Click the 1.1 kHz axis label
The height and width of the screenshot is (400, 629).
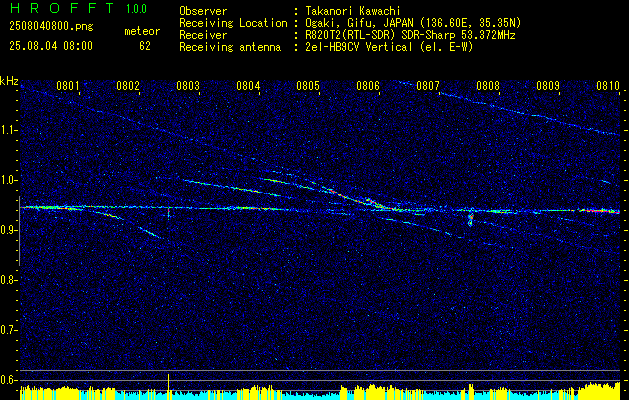point(8,130)
